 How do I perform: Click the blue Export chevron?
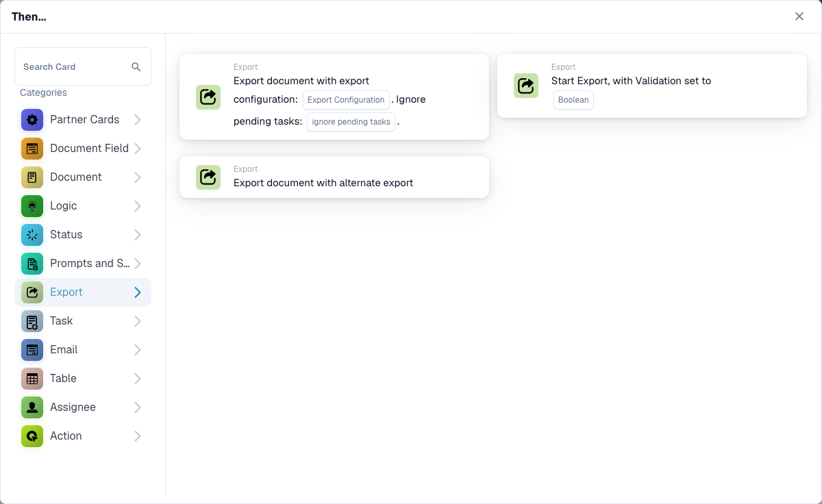(x=138, y=292)
